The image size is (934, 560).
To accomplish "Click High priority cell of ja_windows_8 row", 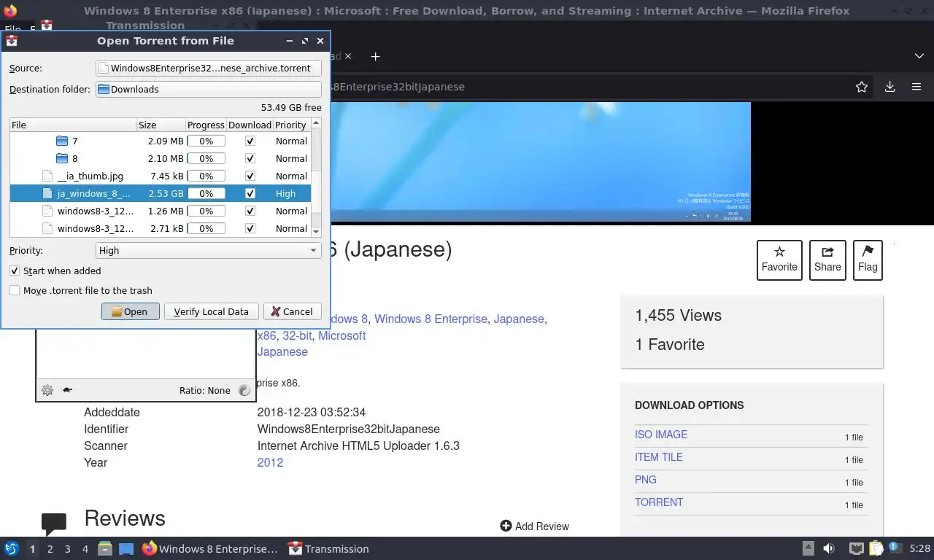I will point(286,193).
